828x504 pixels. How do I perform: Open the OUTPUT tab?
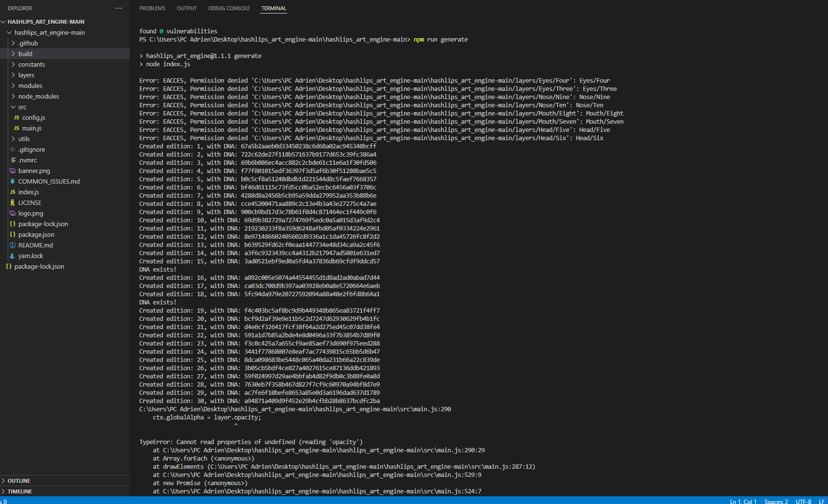pos(187,8)
